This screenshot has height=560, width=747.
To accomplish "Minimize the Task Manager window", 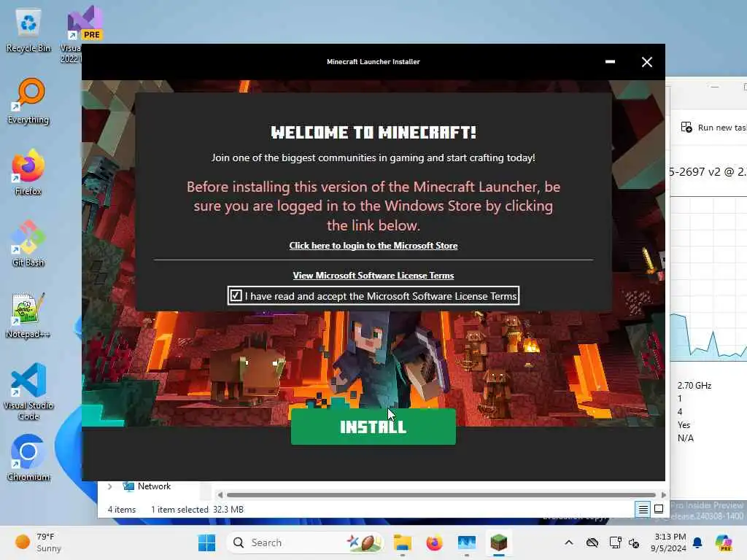I will coord(714,87).
